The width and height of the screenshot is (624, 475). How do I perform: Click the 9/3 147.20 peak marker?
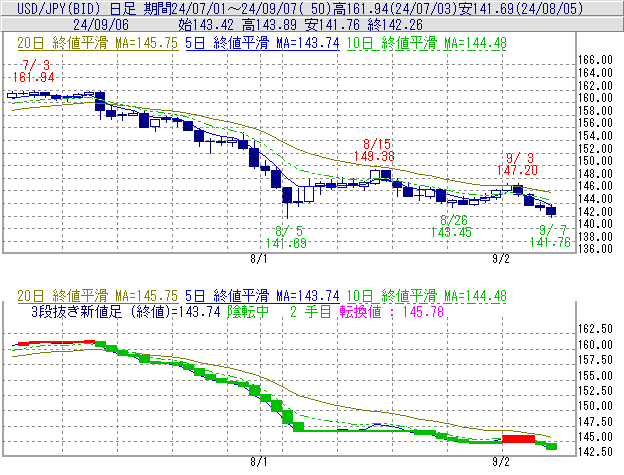[517, 164]
